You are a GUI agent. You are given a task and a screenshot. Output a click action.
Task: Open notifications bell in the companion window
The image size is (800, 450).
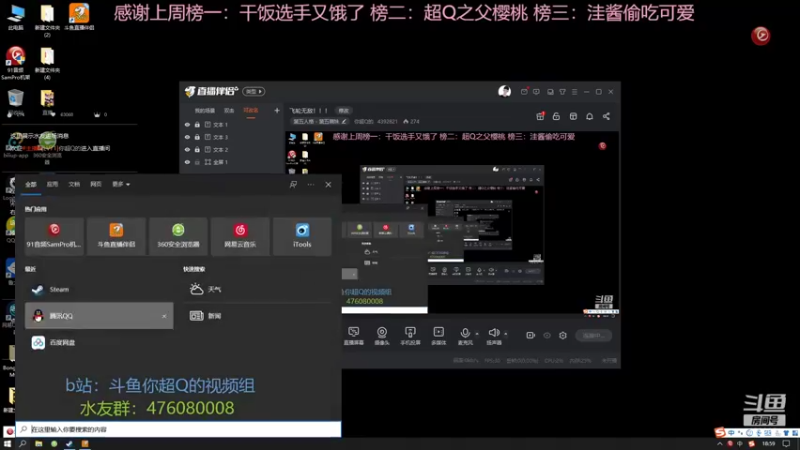589,116
